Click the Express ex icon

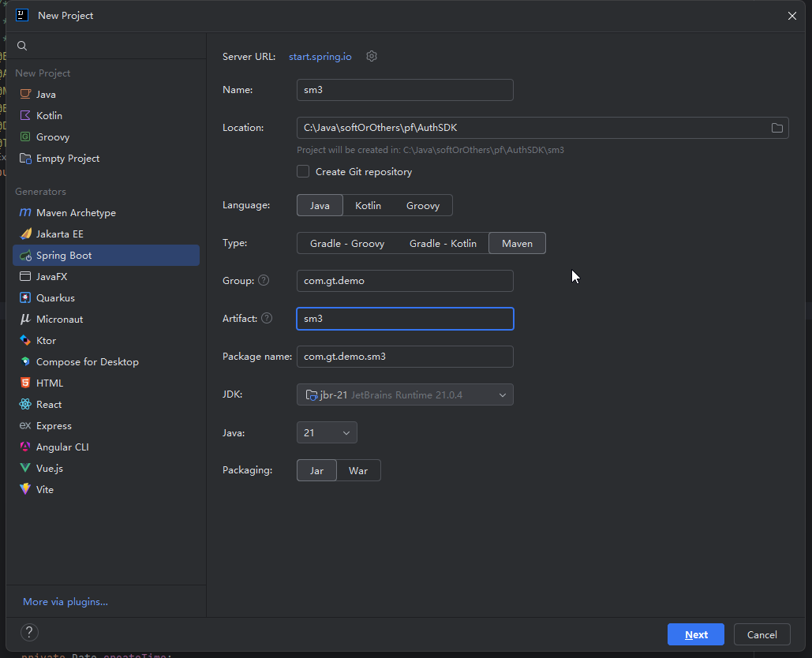pos(25,425)
